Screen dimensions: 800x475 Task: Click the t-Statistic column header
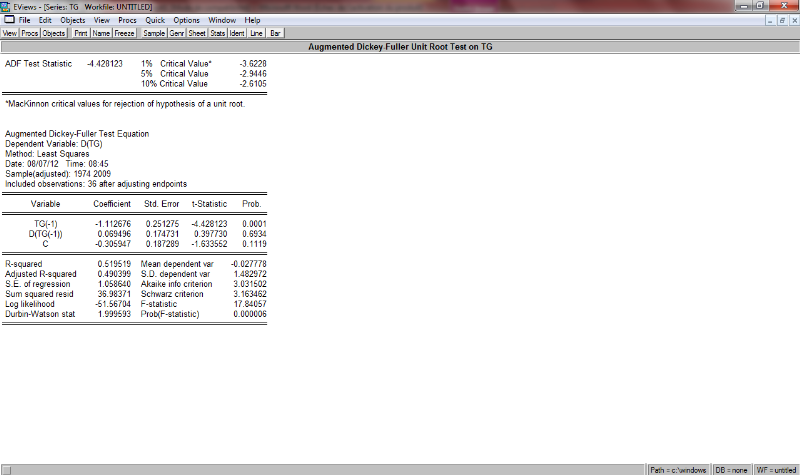[x=209, y=204]
